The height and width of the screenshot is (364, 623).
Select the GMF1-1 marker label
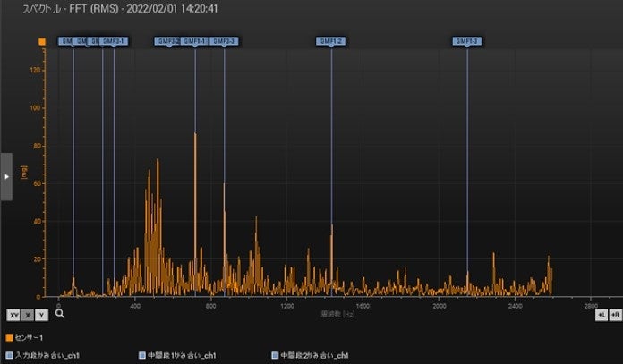[x=195, y=41]
